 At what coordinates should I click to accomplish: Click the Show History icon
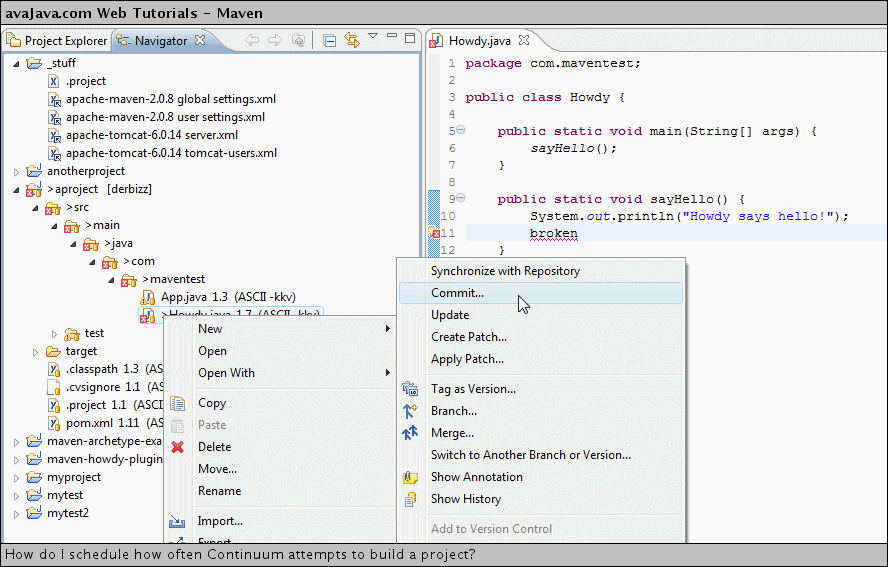(410, 499)
